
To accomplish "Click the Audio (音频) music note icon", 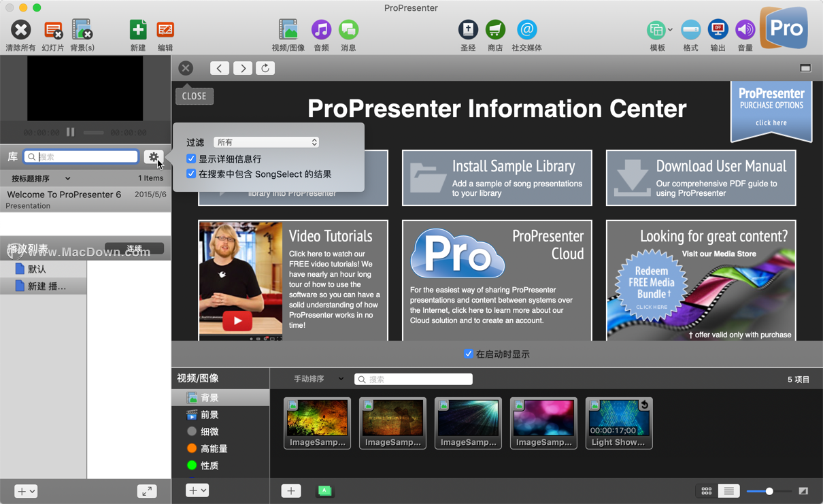I will (x=321, y=30).
